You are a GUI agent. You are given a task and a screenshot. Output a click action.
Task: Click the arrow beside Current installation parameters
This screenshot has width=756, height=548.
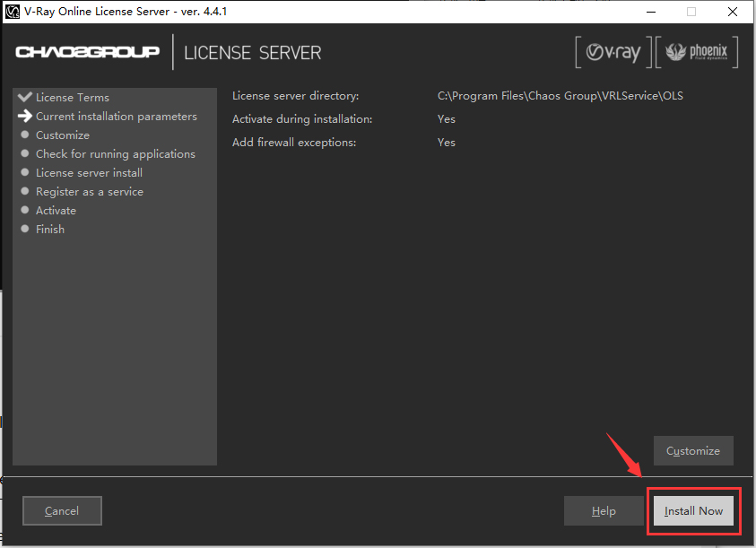click(x=24, y=116)
